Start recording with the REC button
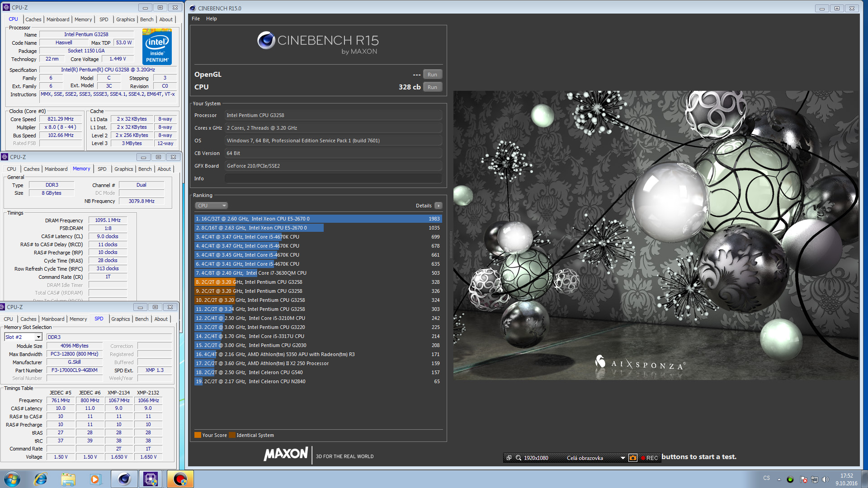Image resolution: width=868 pixels, height=488 pixels. coord(650,458)
